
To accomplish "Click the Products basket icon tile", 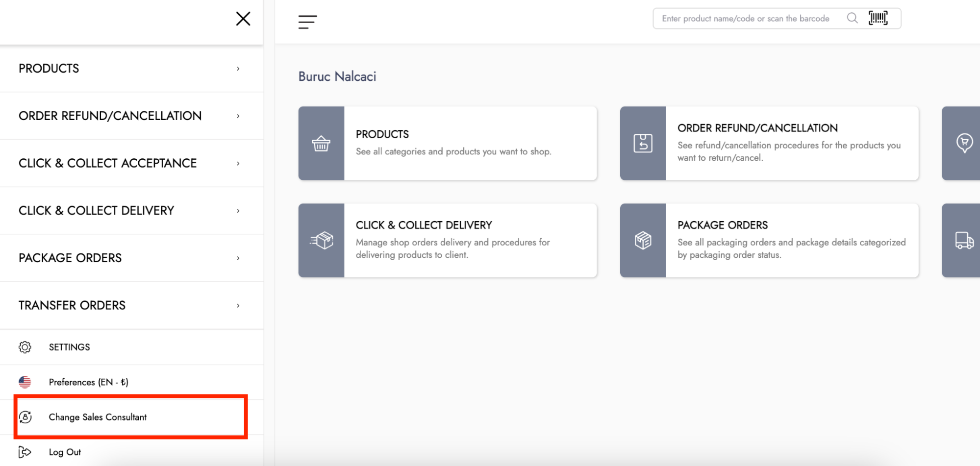I will pyautogui.click(x=321, y=144).
